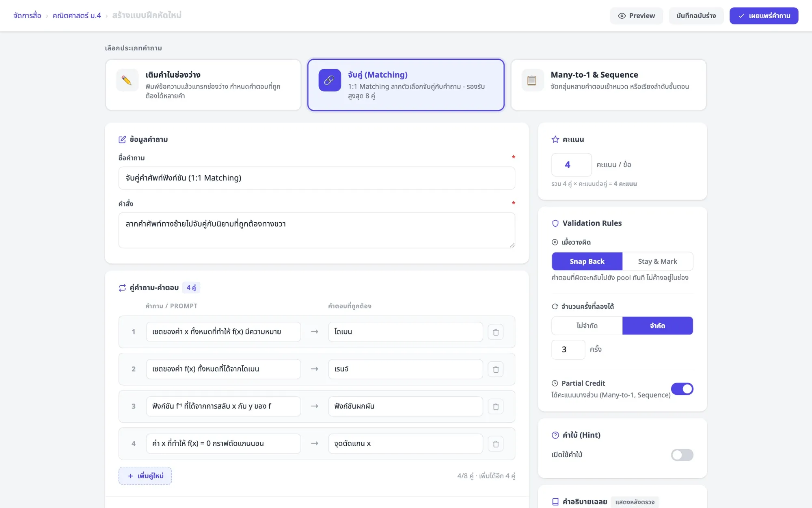Delete pair 2 using the trash icon
This screenshot has height=508, width=812.
pos(496,369)
